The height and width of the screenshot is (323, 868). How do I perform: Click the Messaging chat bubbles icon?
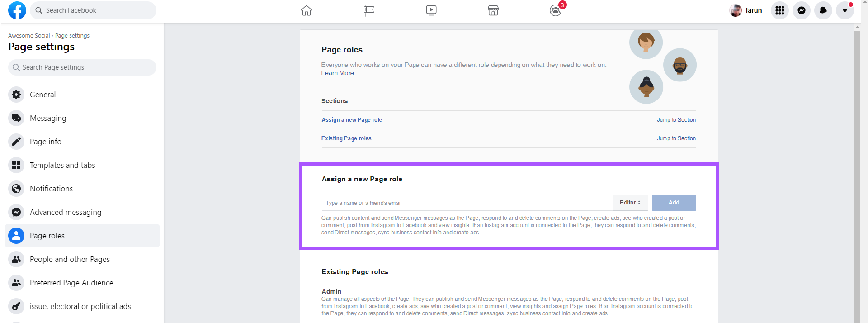coord(16,118)
